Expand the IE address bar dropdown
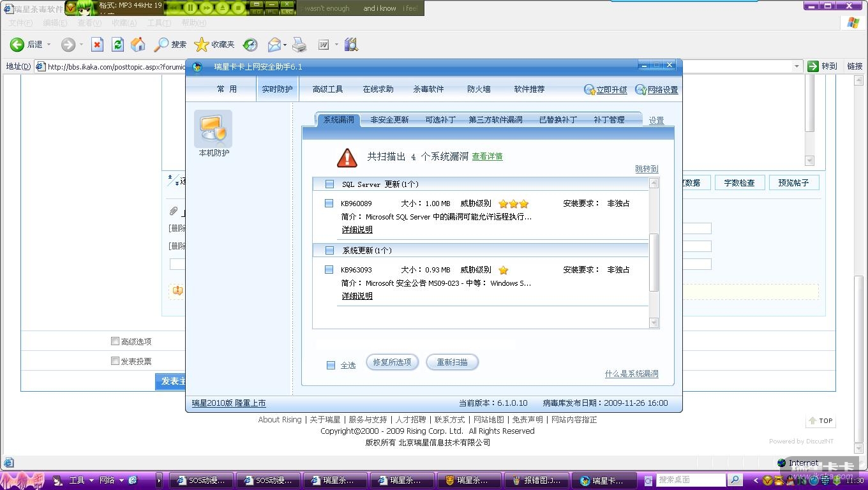 click(797, 66)
